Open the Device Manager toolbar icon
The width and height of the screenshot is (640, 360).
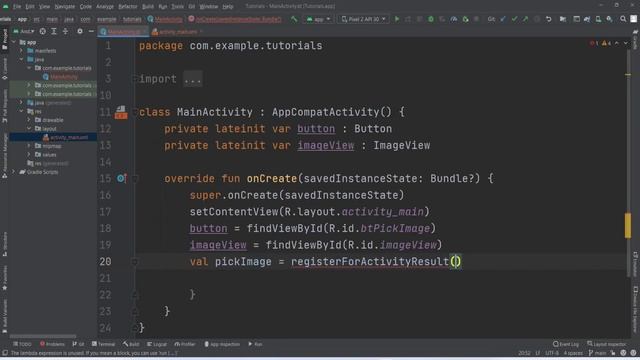[x=598, y=19]
